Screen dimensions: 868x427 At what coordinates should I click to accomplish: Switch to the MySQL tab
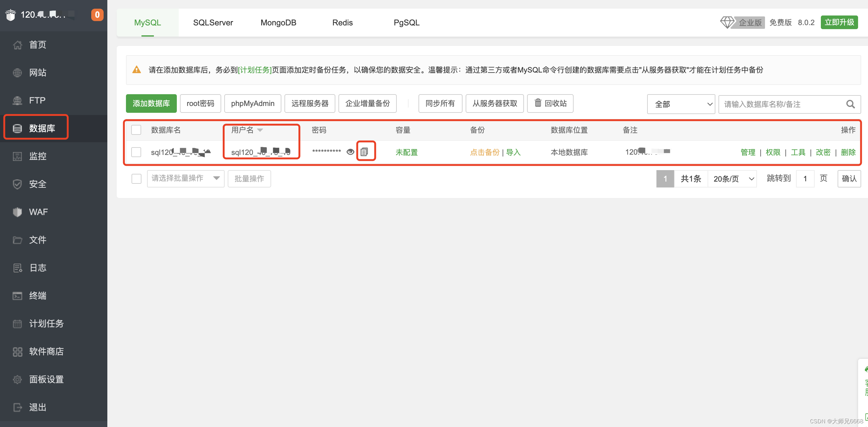(148, 23)
